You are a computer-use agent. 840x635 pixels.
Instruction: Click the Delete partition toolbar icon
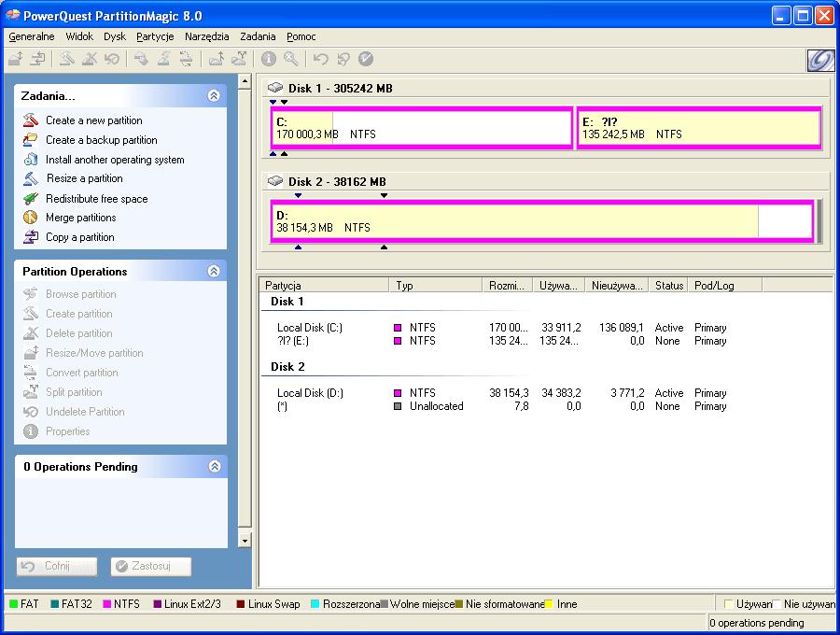[90, 59]
